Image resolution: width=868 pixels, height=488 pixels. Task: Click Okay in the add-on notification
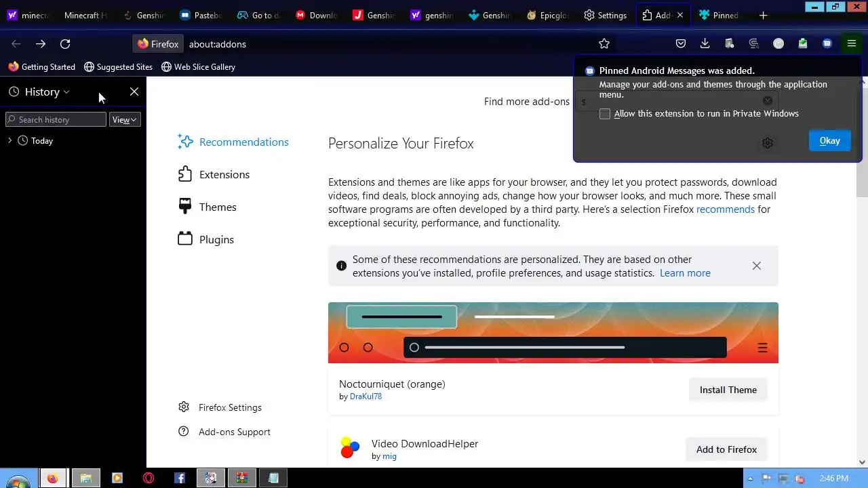(830, 140)
